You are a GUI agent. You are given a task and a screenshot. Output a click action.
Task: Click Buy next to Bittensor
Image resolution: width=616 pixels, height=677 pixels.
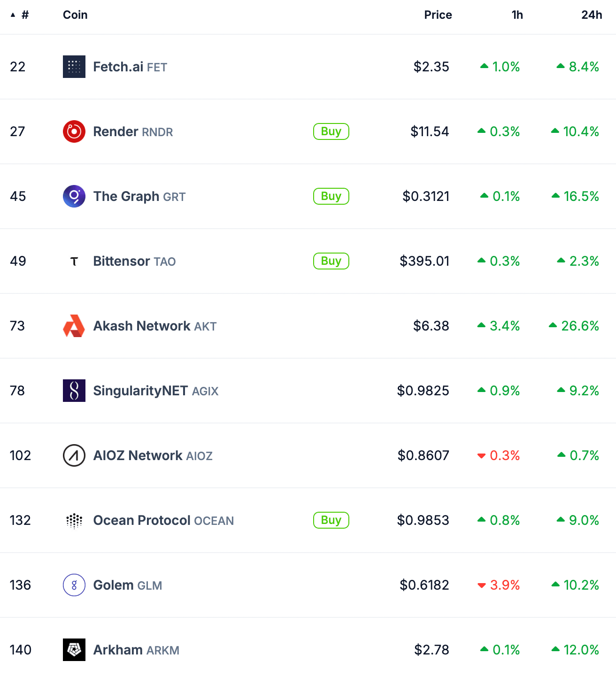tap(331, 261)
